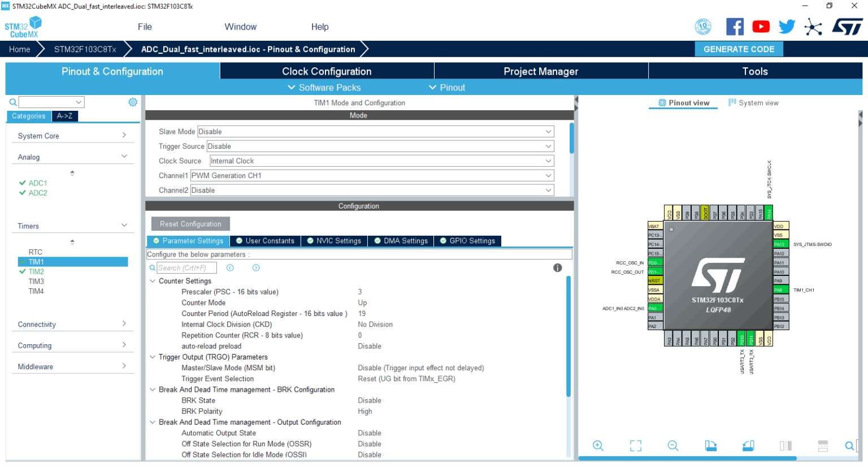Open the YouTube icon link

coord(761,27)
